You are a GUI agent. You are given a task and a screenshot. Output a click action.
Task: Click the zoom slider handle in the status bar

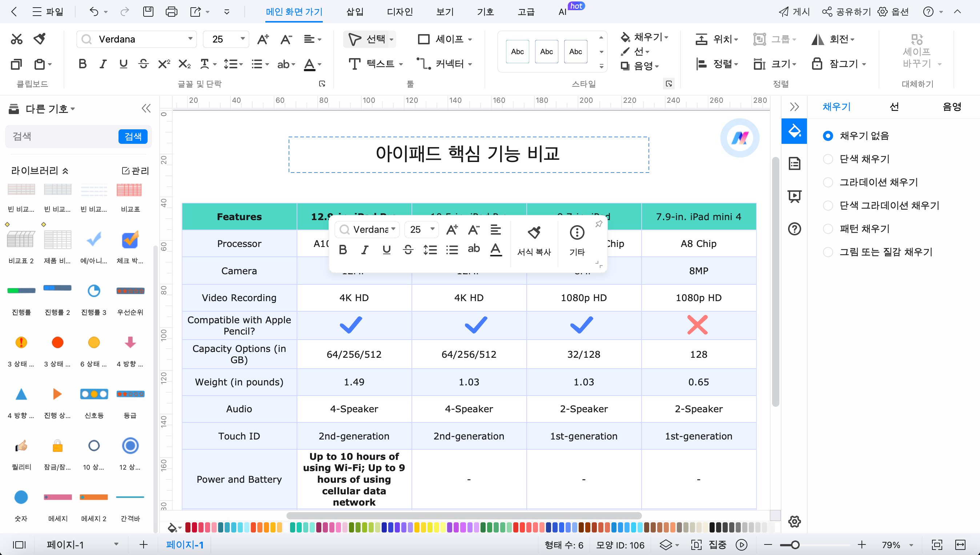[x=795, y=545]
